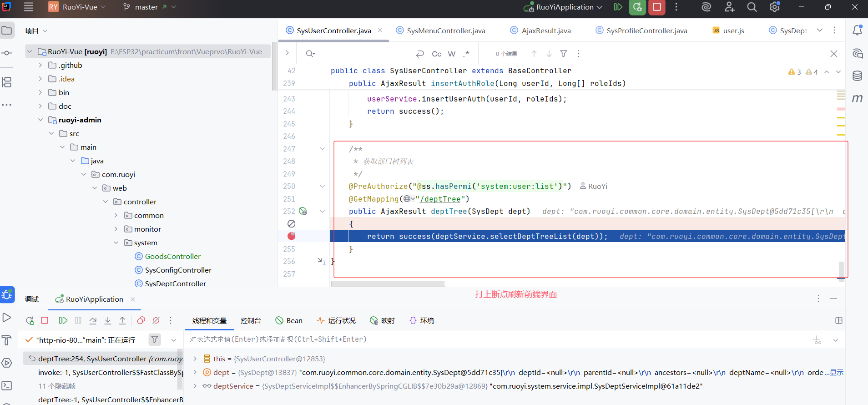Open the Run tool window icon
Image resolution: width=868 pixels, height=405 pixels.
[x=7, y=317]
